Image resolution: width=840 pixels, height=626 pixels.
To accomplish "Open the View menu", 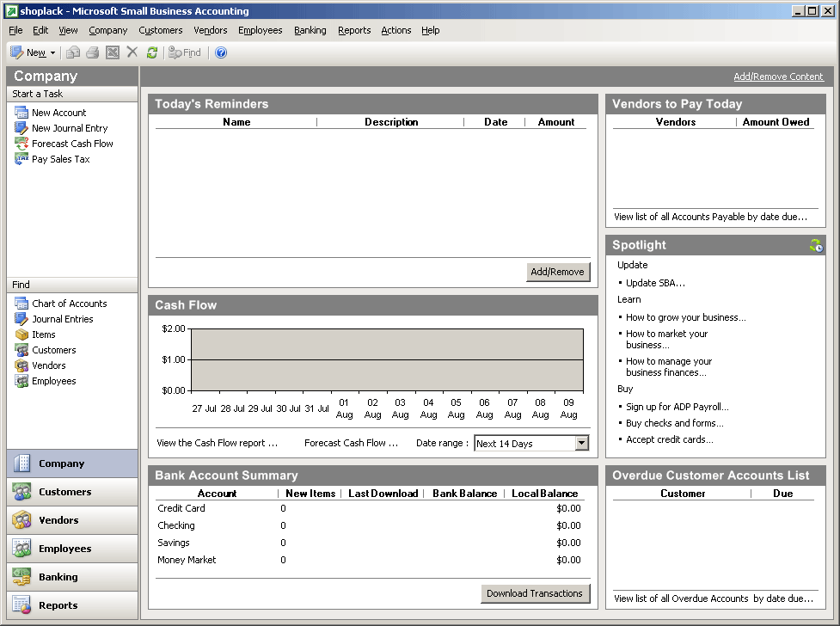I will pyautogui.click(x=68, y=31).
